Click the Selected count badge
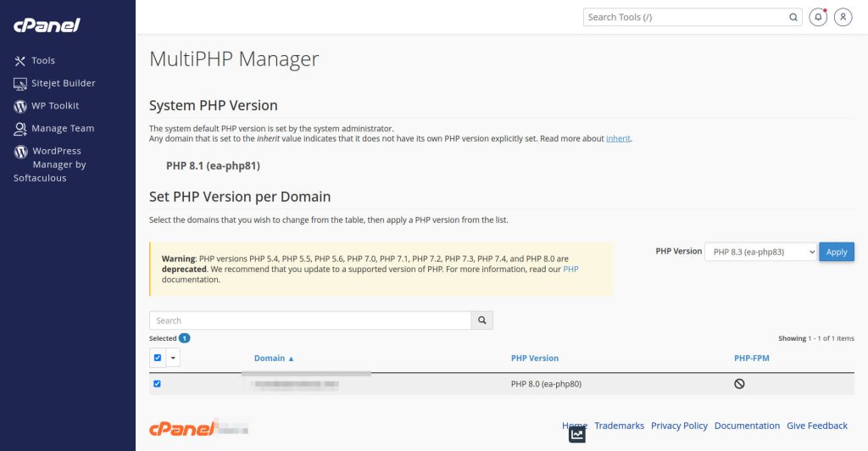868x451 pixels. click(x=184, y=338)
